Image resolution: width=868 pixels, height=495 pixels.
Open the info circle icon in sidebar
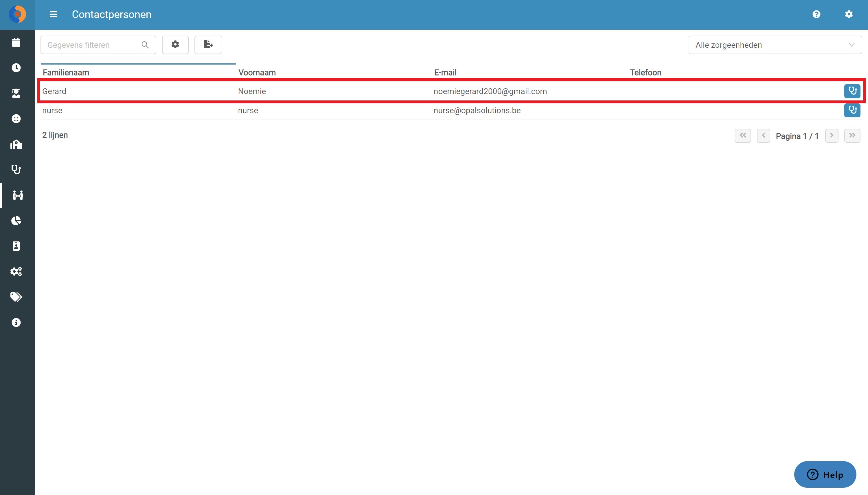pyautogui.click(x=16, y=323)
